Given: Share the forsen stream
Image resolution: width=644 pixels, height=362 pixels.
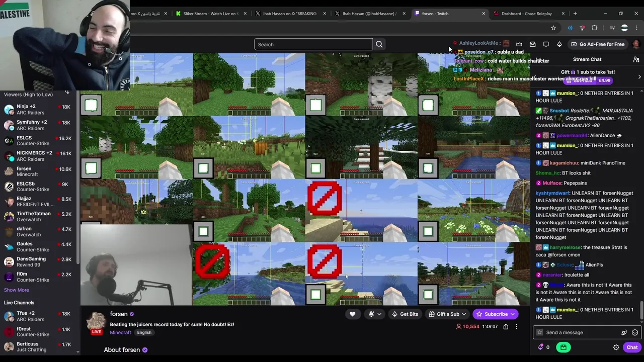Looking at the screenshot, I should 506,327.
